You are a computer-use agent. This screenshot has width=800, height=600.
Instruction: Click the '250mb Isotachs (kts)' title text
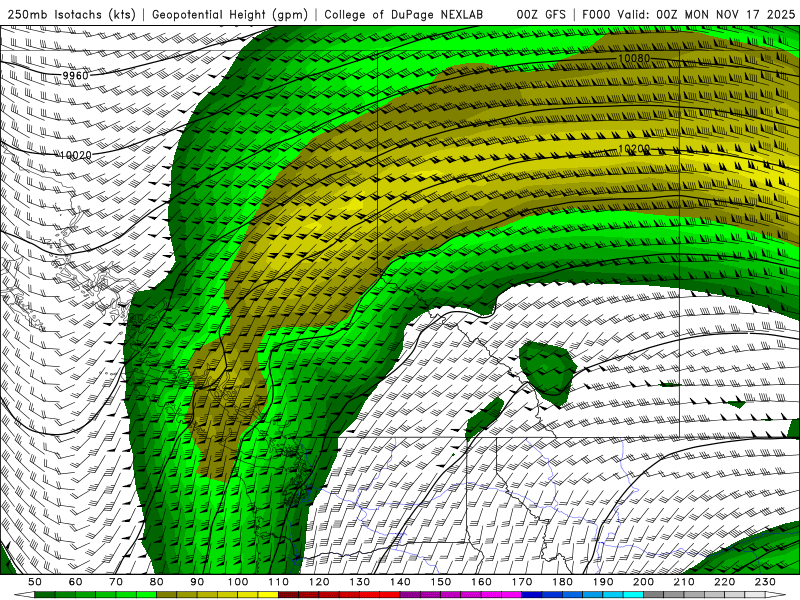click(x=72, y=15)
